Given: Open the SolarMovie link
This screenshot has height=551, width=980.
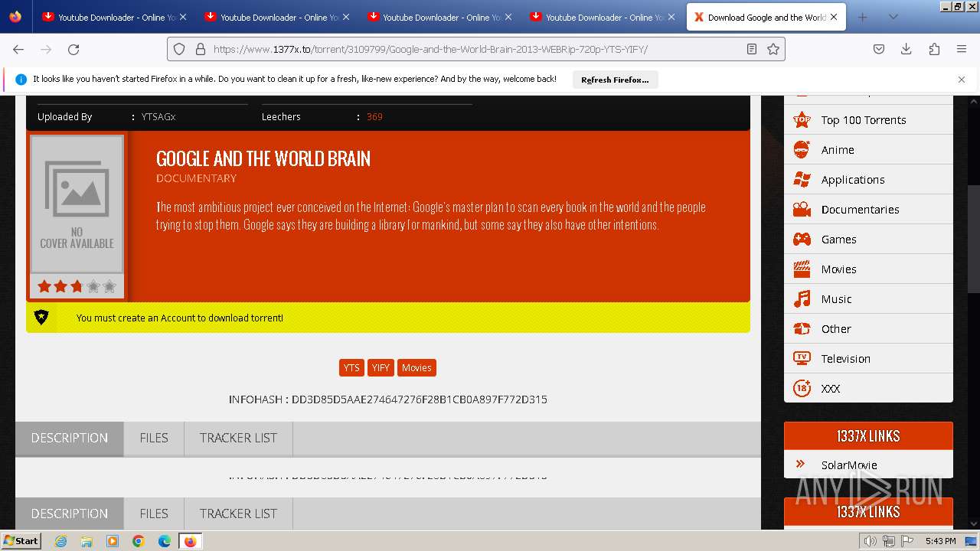Looking at the screenshot, I should pos(849,465).
